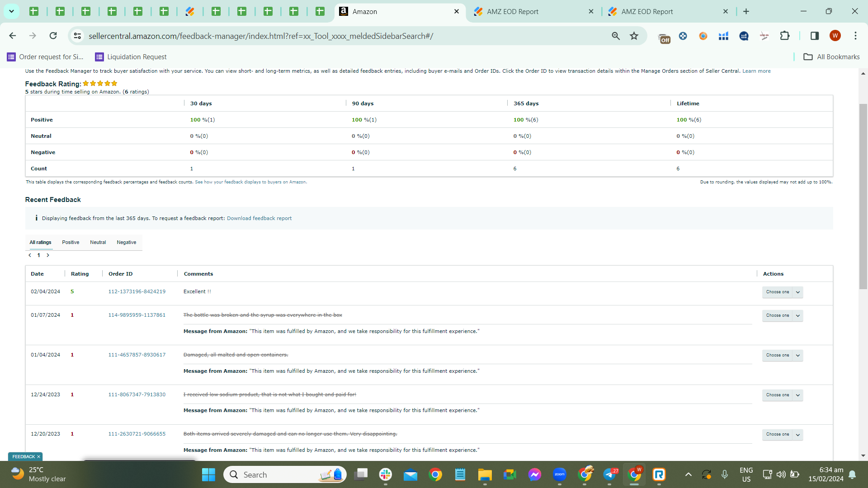Go to next feedback page arrow
Image resolution: width=868 pixels, height=488 pixels.
coord(48,255)
